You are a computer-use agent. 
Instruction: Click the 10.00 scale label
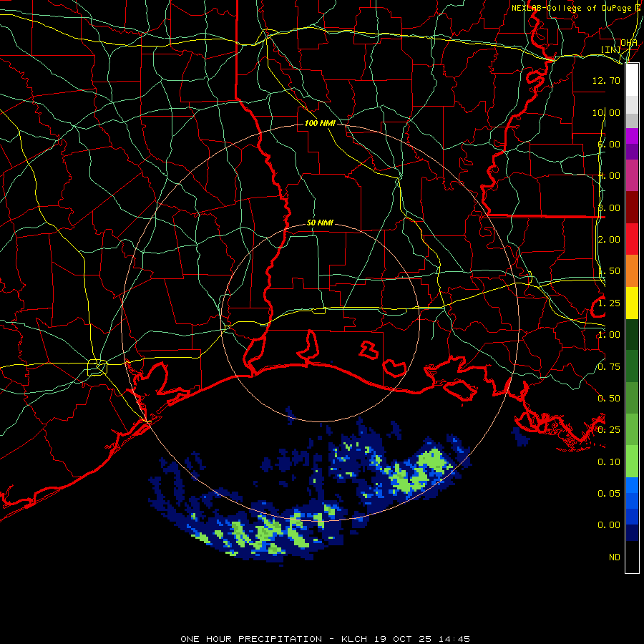(606, 112)
